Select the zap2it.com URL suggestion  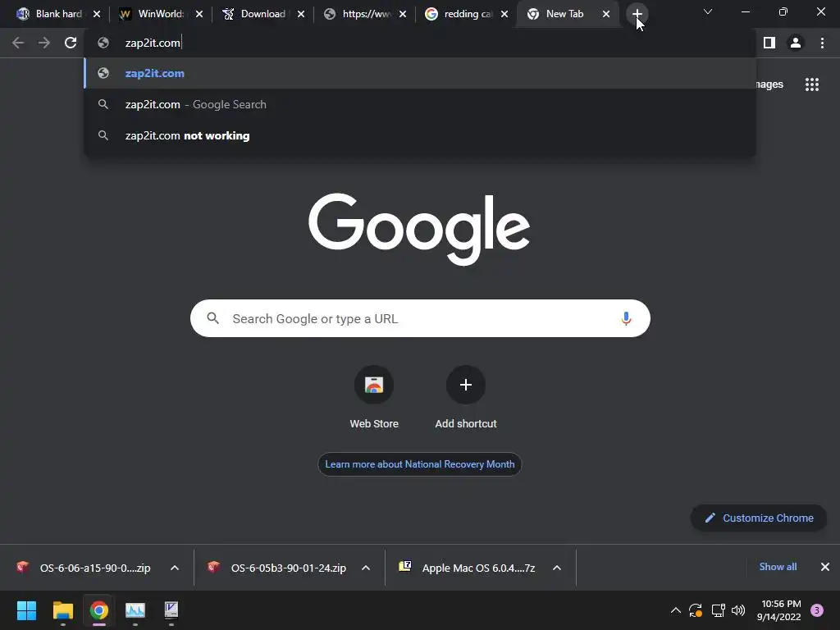pyautogui.click(x=420, y=73)
